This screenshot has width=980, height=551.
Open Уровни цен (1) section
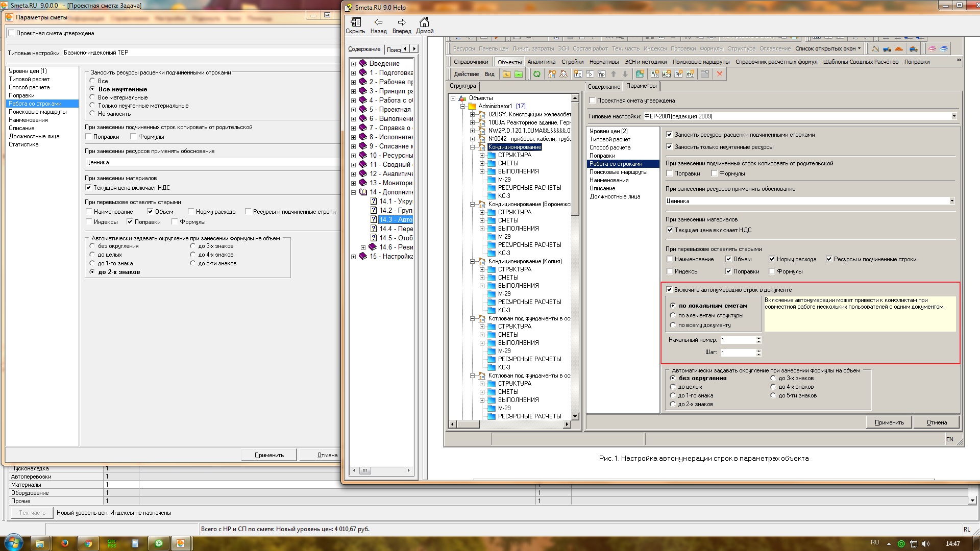[x=28, y=71]
